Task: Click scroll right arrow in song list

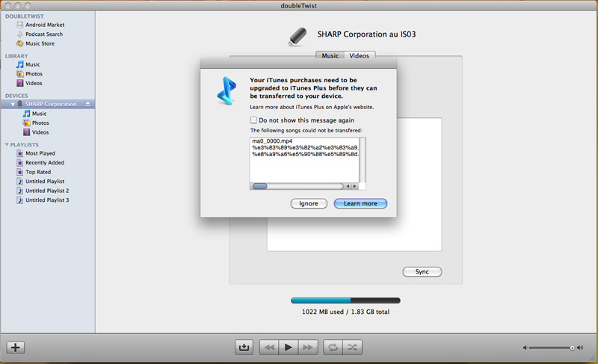Action: tap(354, 186)
